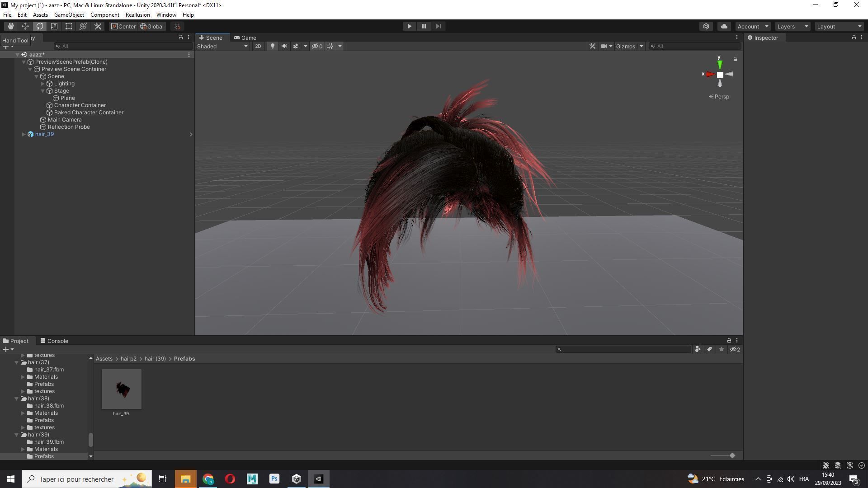Toggle scene audio
Viewport: 868px width, 488px height.
(x=284, y=46)
